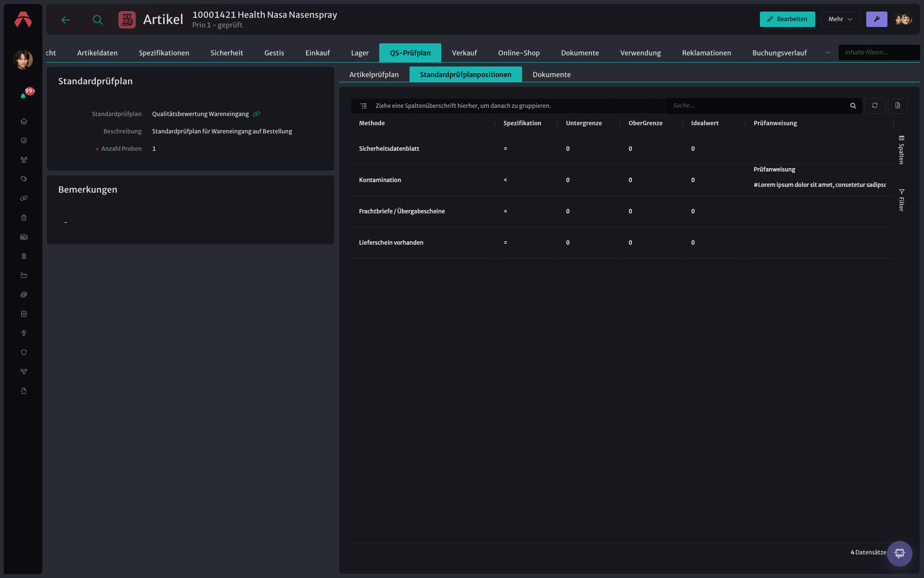Click the grid search magnifier icon
This screenshot has width=924, height=578.
click(853, 106)
